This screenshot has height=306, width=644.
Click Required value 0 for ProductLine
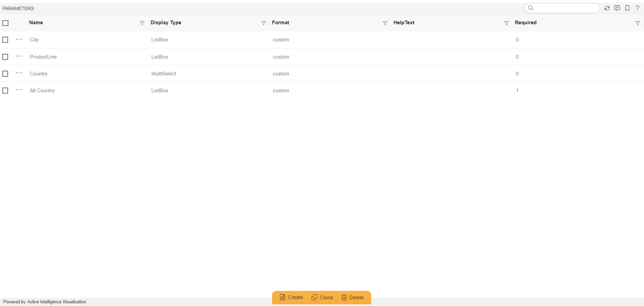(x=517, y=57)
